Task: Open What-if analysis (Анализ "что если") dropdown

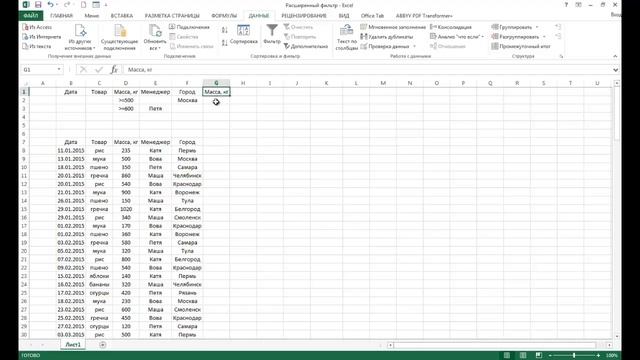Action: pyautogui.click(x=457, y=37)
